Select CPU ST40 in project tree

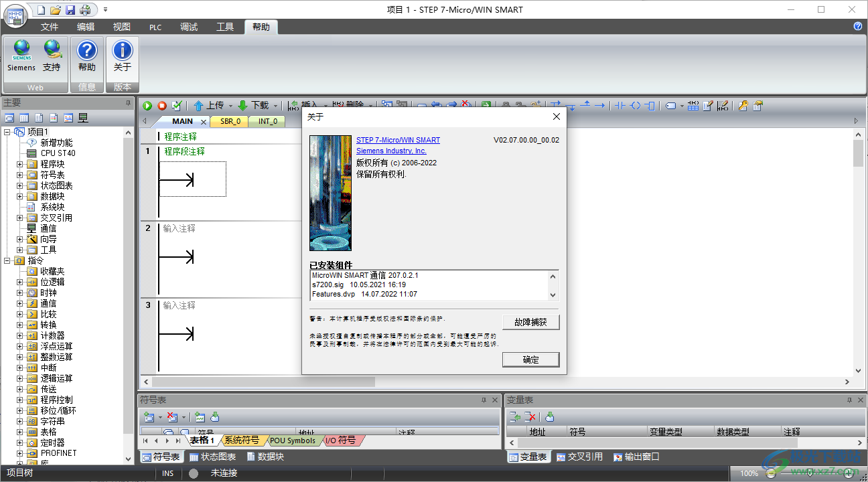tap(58, 153)
